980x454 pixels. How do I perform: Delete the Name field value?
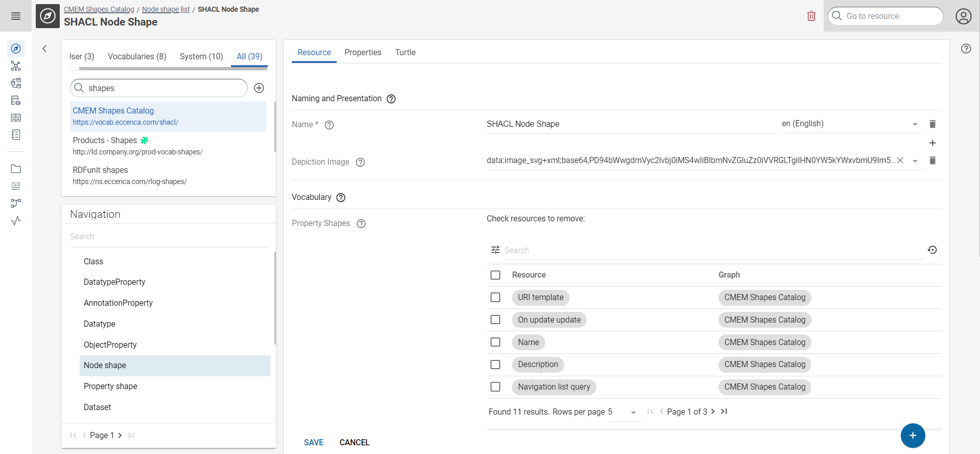932,124
